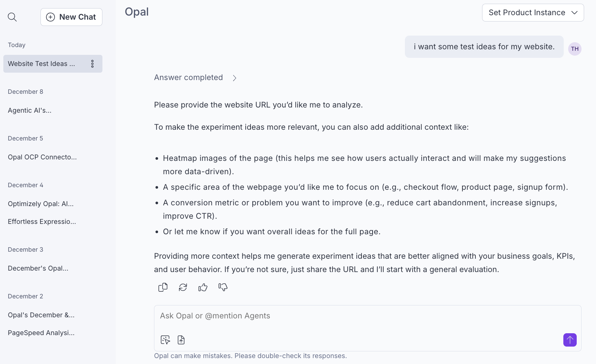Start a New Chat

coord(71,17)
